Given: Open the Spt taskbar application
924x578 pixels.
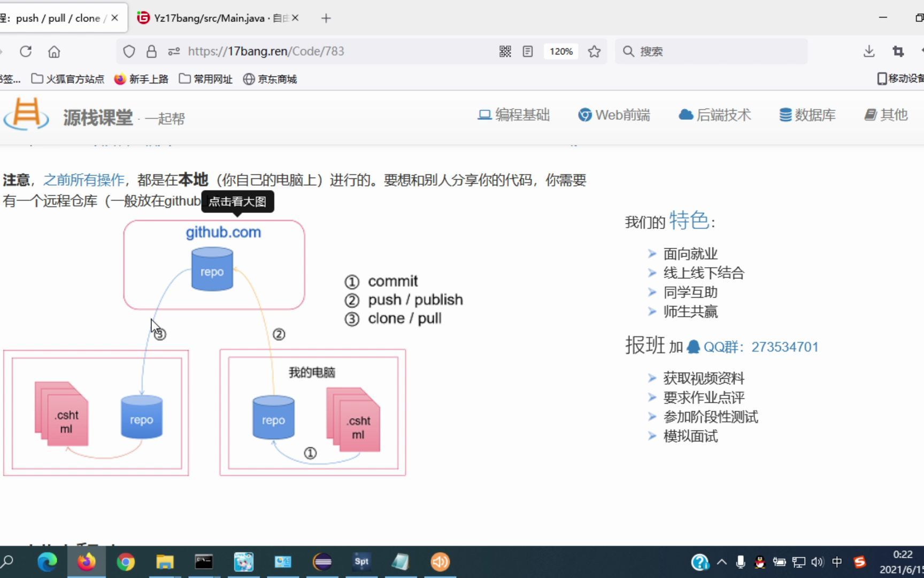Looking at the screenshot, I should [361, 562].
